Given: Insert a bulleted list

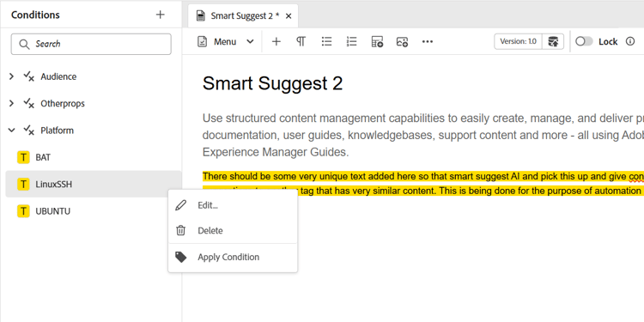Looking at the screenshot, I should point(326,41).
